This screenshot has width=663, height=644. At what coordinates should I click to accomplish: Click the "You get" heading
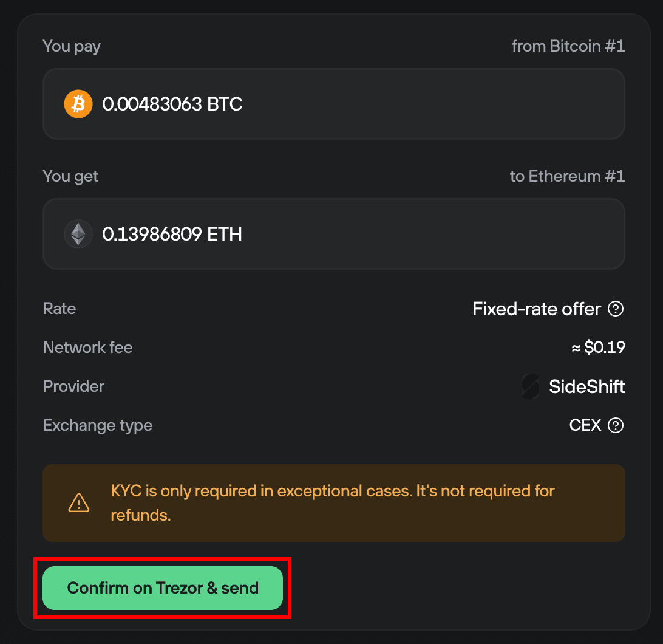coord(70,176)
